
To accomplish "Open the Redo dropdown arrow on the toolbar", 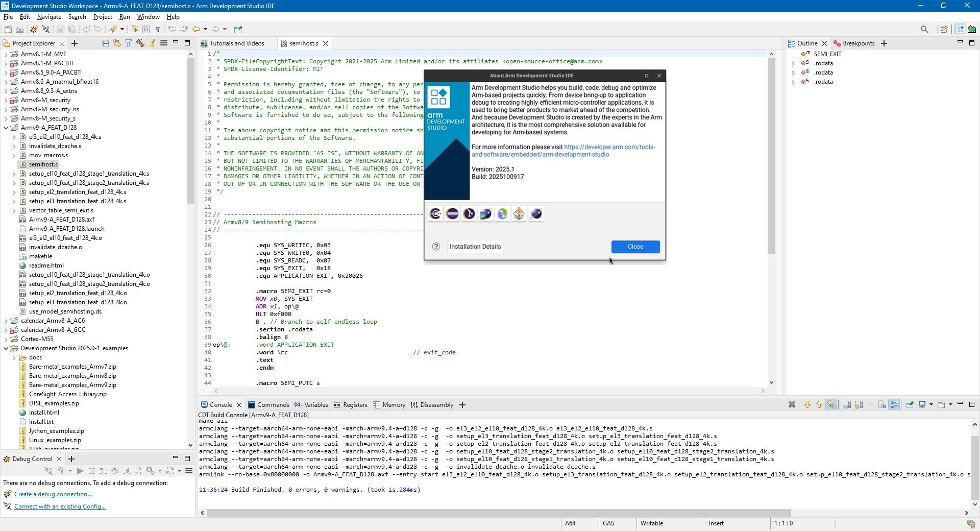I will [x=225, y=29].
